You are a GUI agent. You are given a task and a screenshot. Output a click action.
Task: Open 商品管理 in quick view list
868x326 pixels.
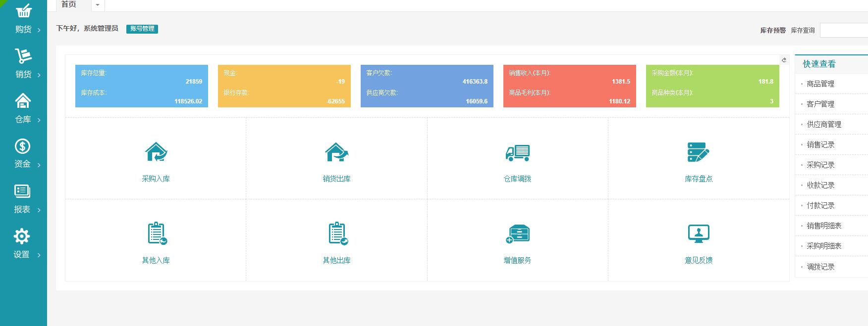click(x=820, y=84)
